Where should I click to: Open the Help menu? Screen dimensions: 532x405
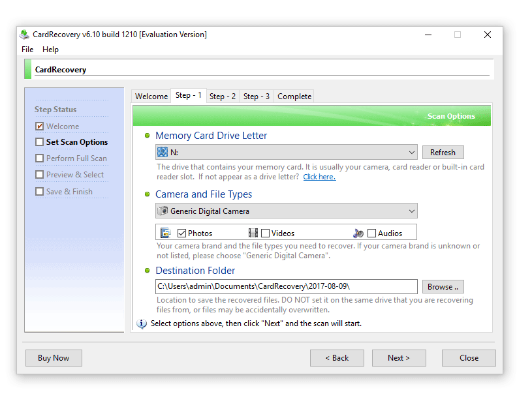click(x=50, y=50)
